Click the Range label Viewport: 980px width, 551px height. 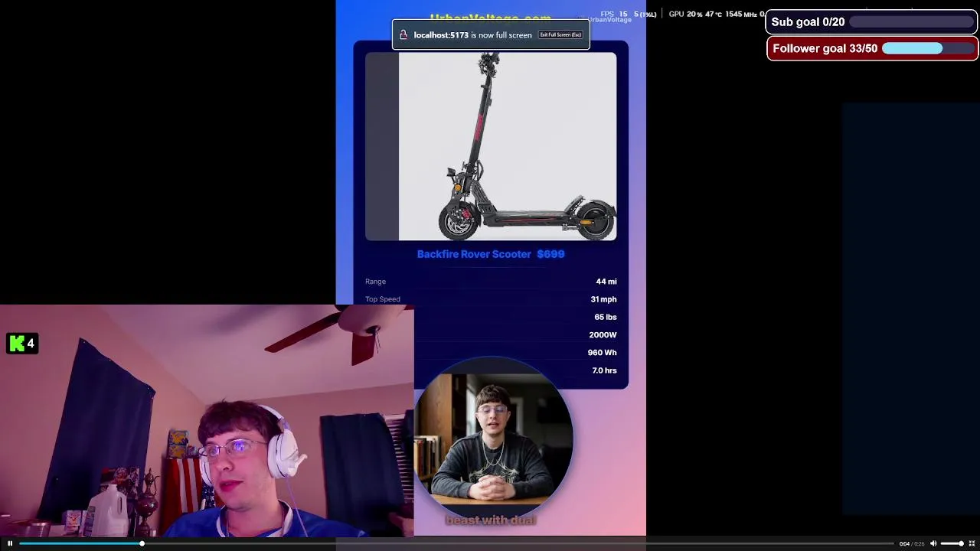(375, 282)
